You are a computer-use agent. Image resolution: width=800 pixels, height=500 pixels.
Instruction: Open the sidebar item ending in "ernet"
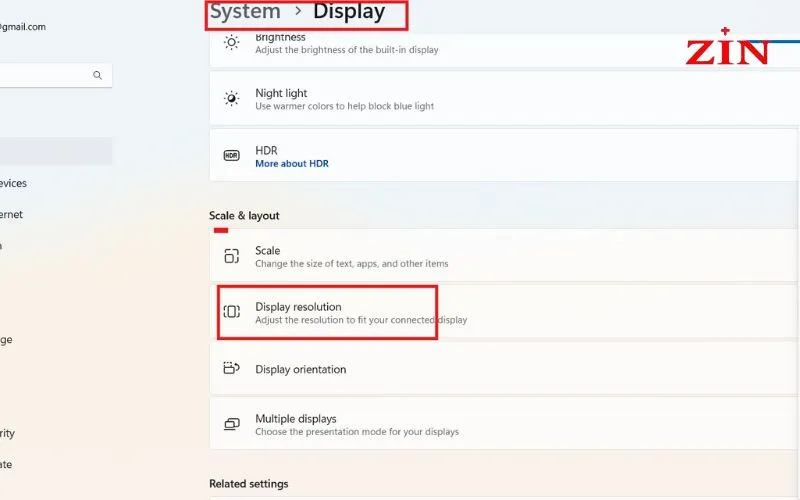click(12, 214)
